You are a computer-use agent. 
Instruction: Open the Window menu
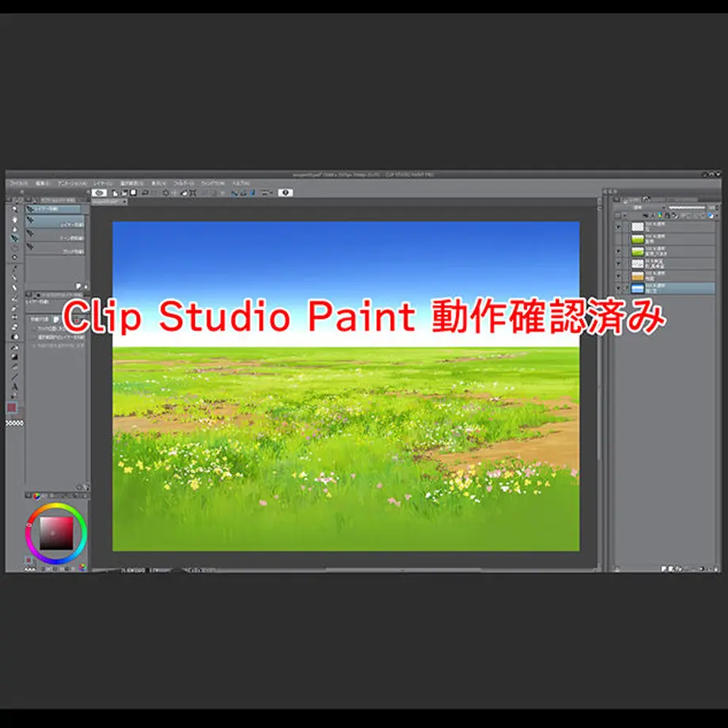213,183
